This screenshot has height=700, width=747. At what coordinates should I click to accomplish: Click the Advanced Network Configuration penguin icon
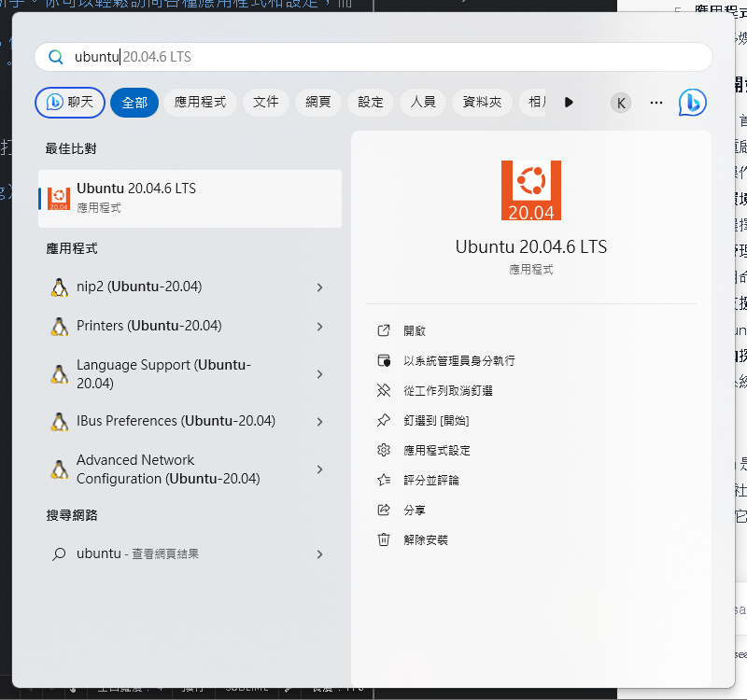click(59, 469)
